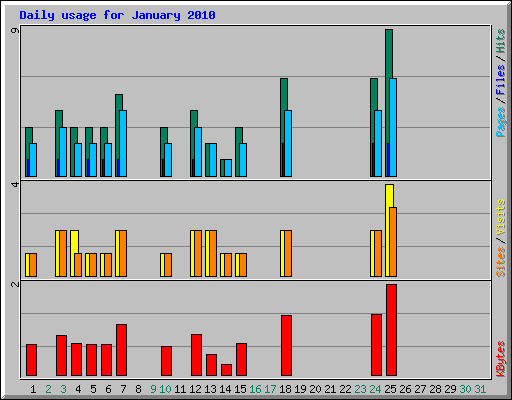Click the cyan Pages bar for day 7
The width and height of the screenshot is (512, 400).
(x=123, y=143)
